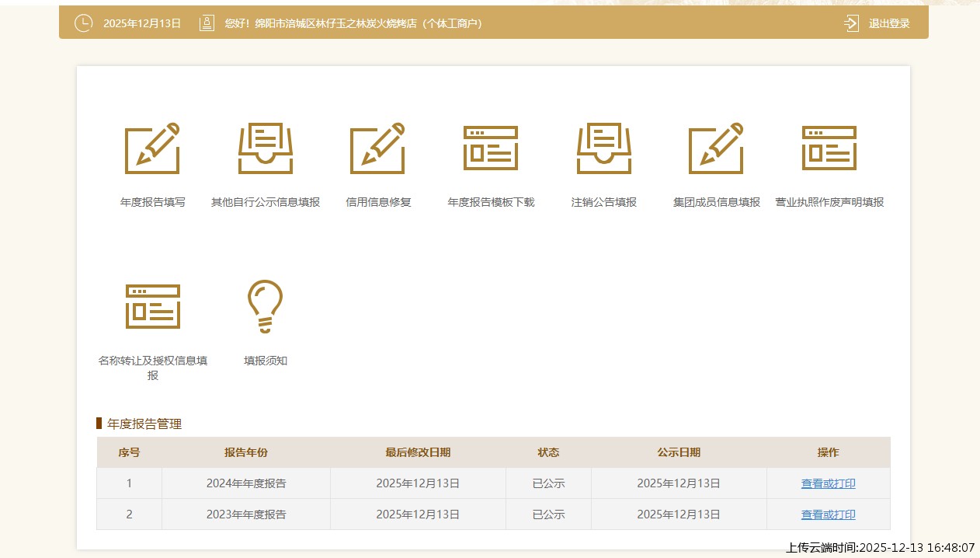Screen dimensions: 980x558
Task: Click the 年度报告填写 text label
Action: click(152, 202)
